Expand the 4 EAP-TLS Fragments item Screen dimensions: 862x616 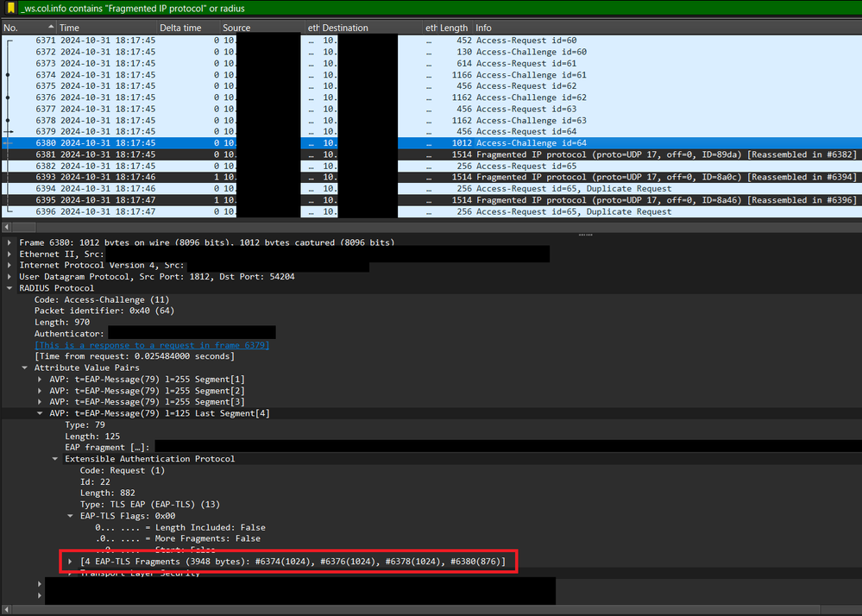71,563
